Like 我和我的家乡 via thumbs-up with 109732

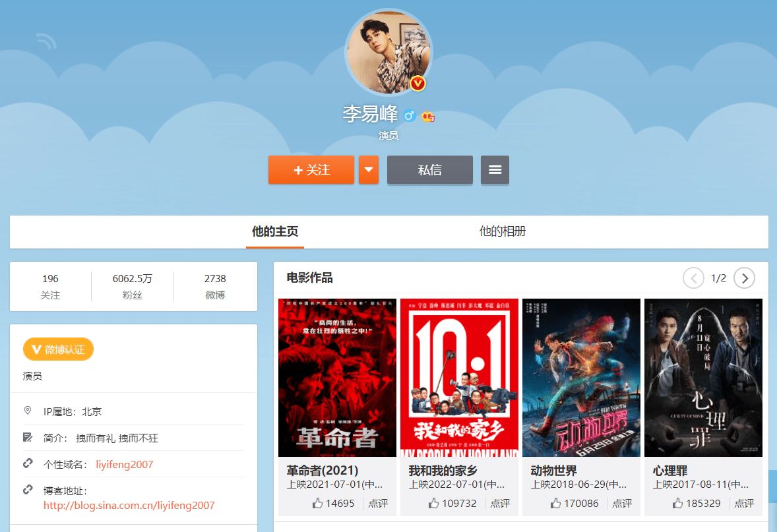tap(452, 503)
